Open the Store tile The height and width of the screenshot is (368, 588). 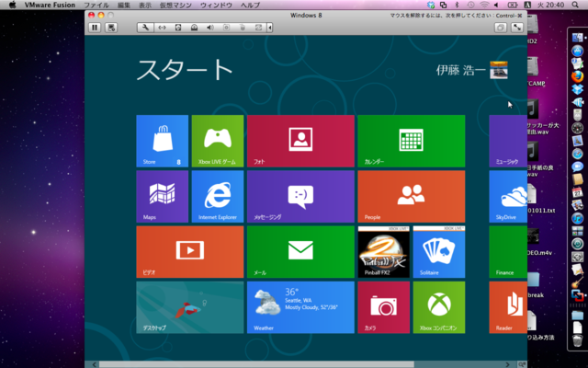pos(163,141)
